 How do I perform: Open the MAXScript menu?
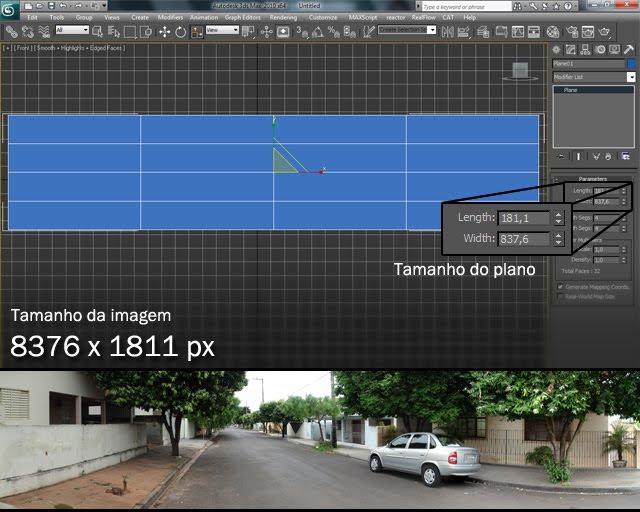[362, 18]
